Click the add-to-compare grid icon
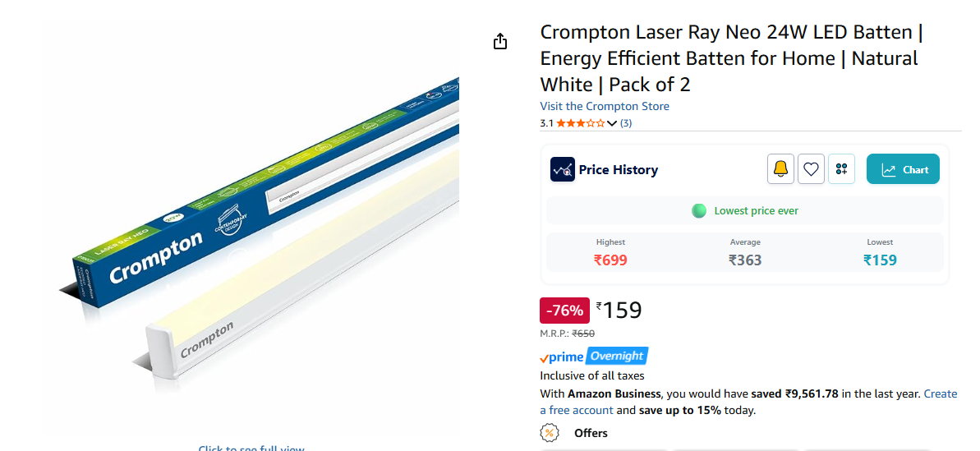Image resolution: width=980 pixels, height=451 pixels. [x=841, y=169]
